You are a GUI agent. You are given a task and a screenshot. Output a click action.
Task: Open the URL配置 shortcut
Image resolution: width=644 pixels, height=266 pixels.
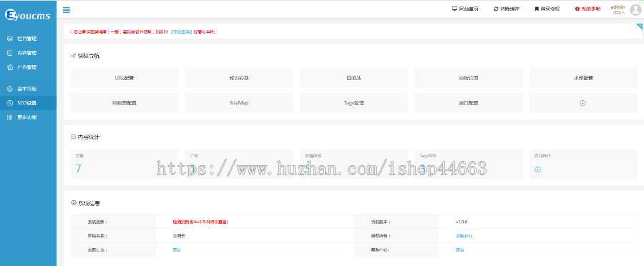point(124,77)
